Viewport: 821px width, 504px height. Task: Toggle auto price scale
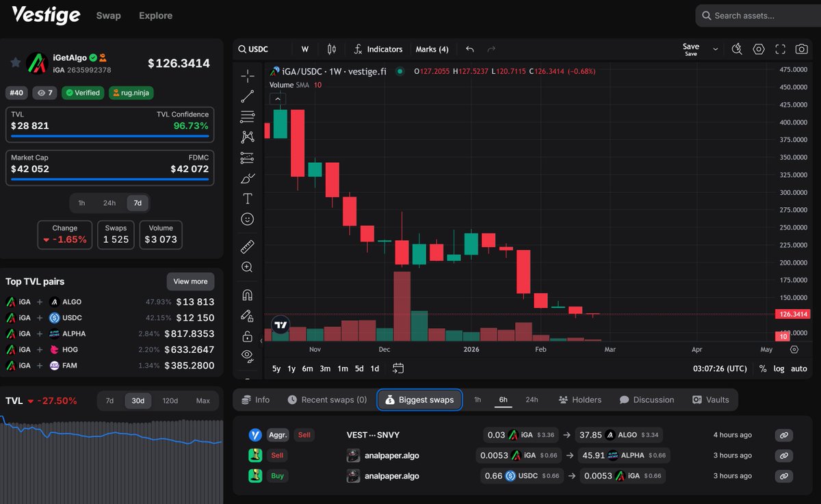(799, 369)
